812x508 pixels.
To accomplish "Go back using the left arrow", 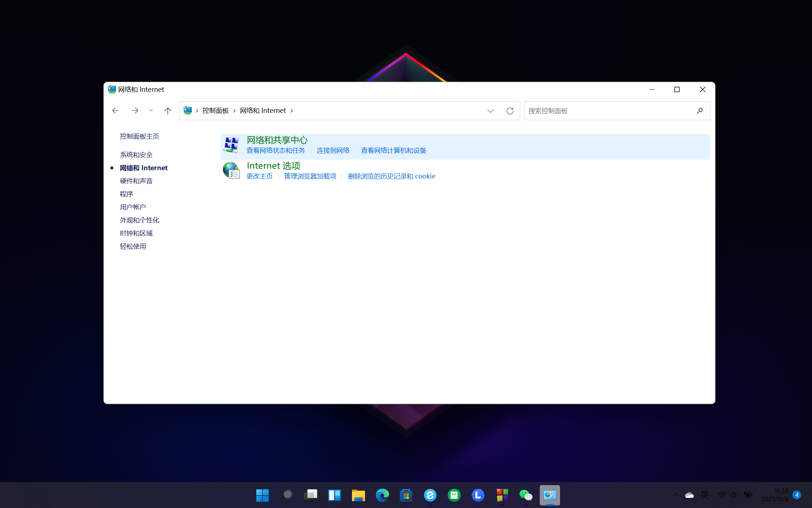I will [x=116, y=111].
